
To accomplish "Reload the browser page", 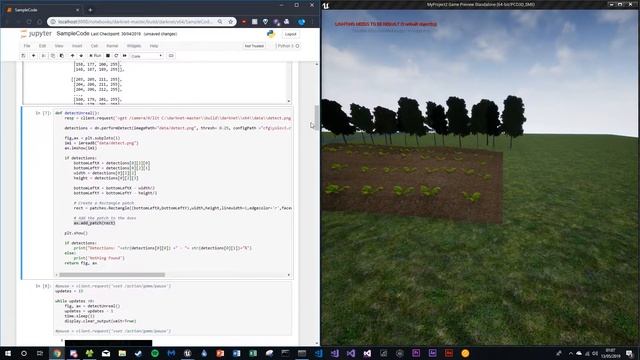I will pyautogui.click(x=29, y=22).
